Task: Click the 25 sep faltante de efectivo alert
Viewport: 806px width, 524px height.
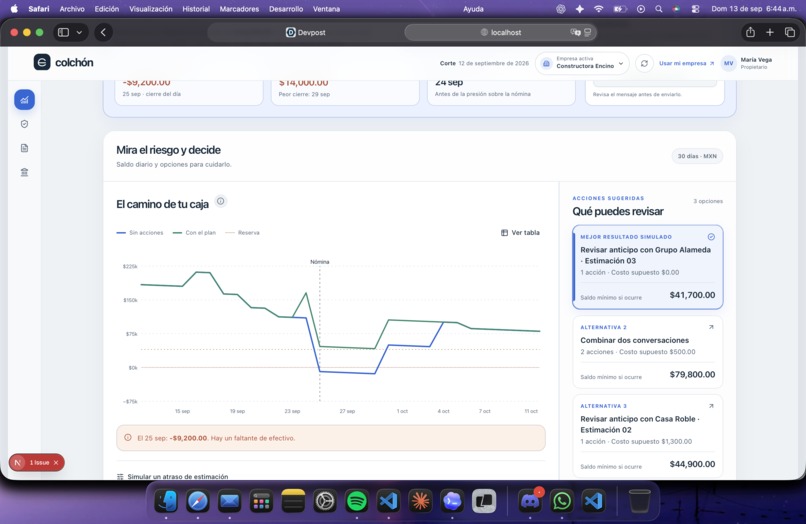Action: pyautogui.click(x=331, y=438)
